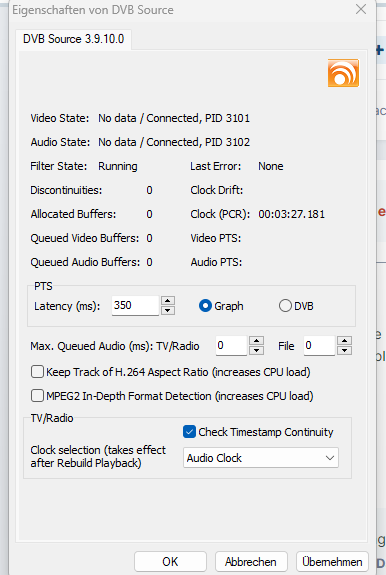Uncheck Check Timestamp Continuity

[x=190, y=432]
